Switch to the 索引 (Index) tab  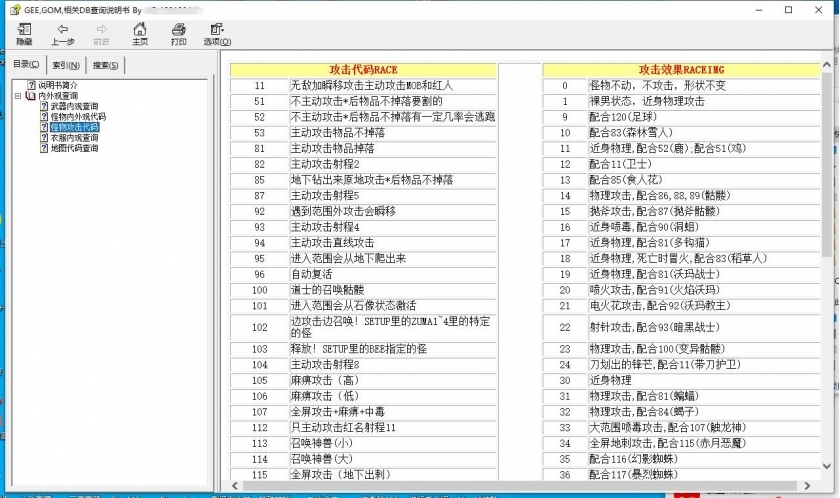coord(66,65)
